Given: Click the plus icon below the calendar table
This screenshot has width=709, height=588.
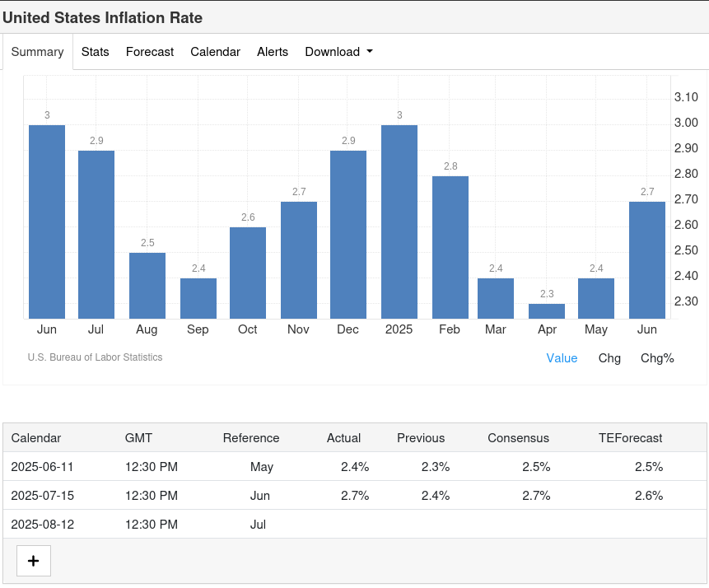Looking at the screenshot, I should [34, 561].
